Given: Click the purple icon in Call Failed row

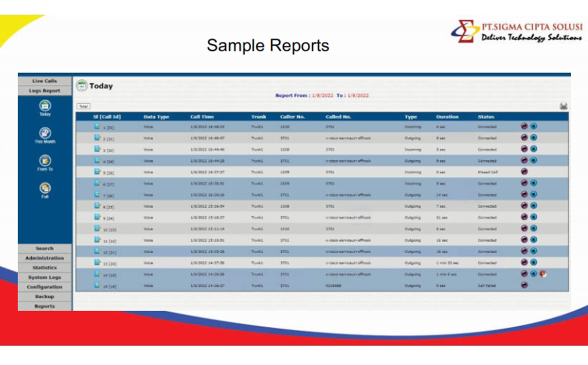Looking at the screenshot, I should pos(524,285).
